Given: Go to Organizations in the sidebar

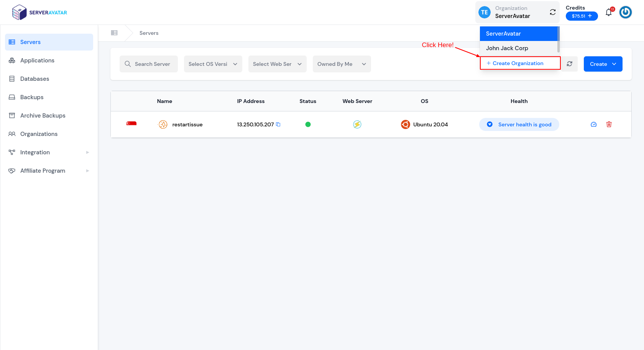Looking at the screenshot, I should click(49, 134).
